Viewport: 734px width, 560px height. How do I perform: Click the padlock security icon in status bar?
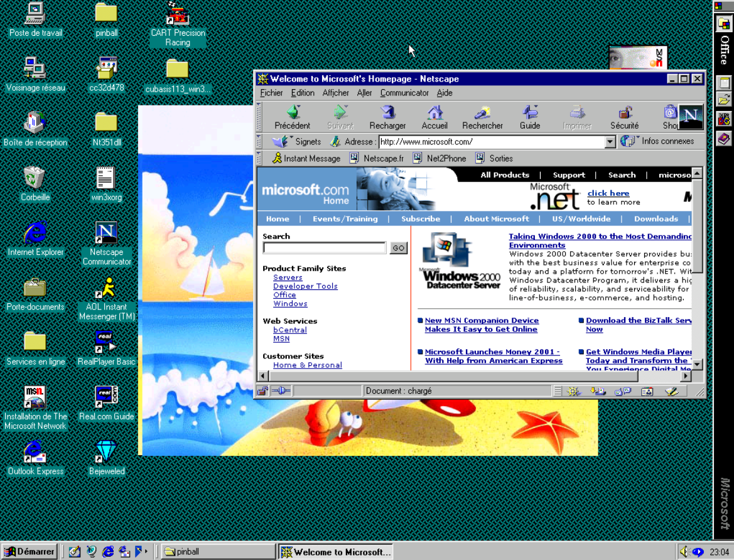click(262, 391)
